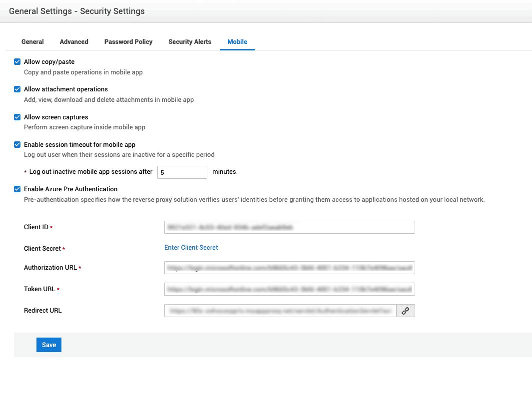Click into the Authorization URL field
This screenshot has height=403, width=532.
point(289,268)
